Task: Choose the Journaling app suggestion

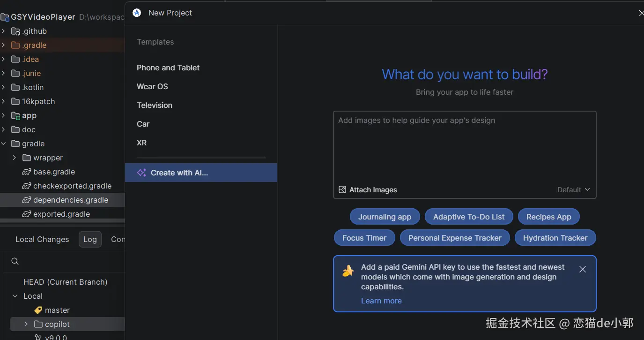Action: (x=385, y=217)
